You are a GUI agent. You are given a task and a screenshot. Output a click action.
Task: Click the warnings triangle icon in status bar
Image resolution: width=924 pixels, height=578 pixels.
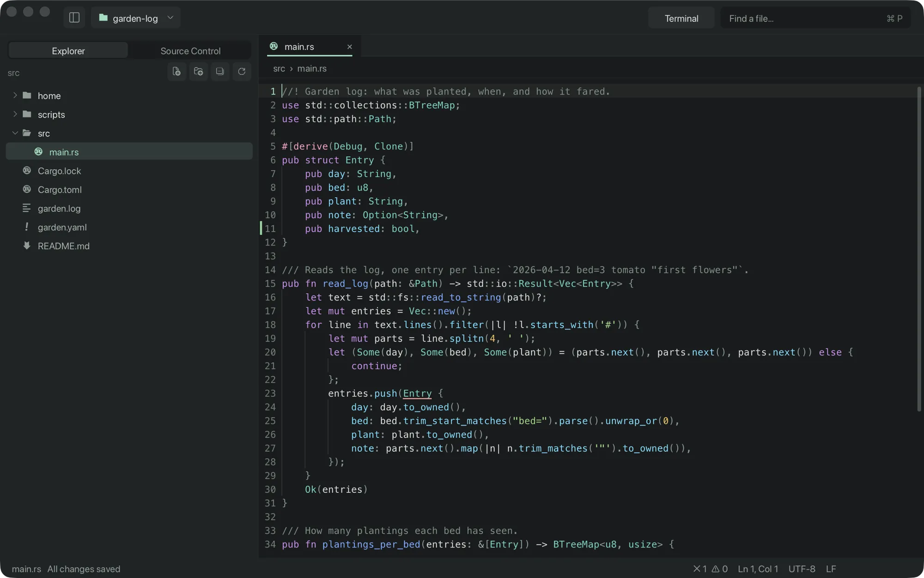(x=715, y=569)
